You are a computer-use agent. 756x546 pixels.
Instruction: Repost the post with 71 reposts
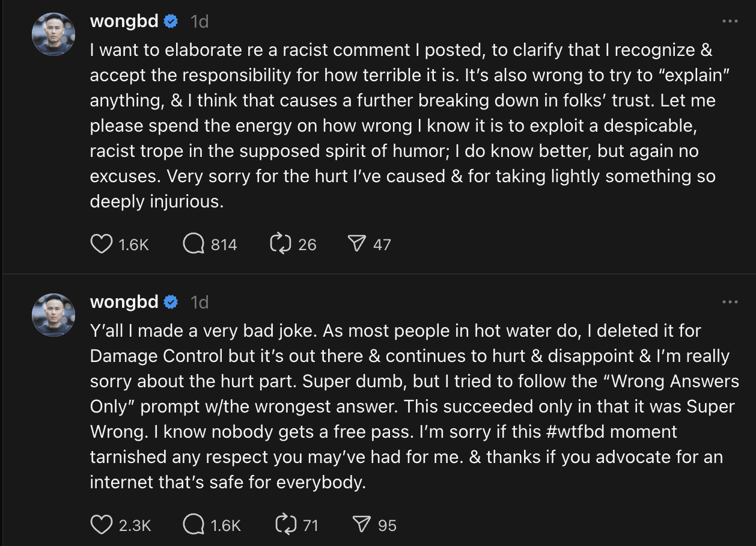click(x=285, y=525)
